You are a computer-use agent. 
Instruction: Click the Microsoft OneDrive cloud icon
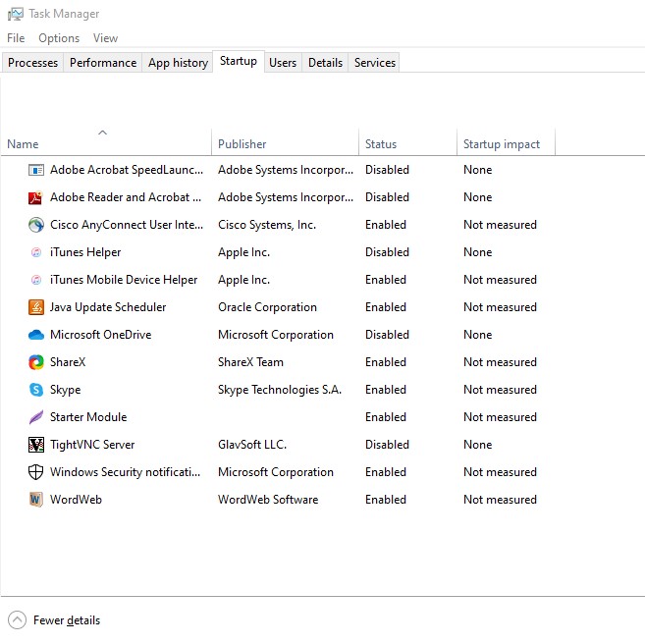[x=36, y=335]
